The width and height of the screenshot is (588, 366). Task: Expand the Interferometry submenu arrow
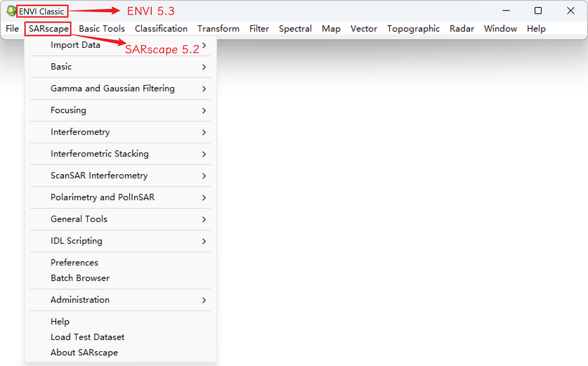click(204, 132)
